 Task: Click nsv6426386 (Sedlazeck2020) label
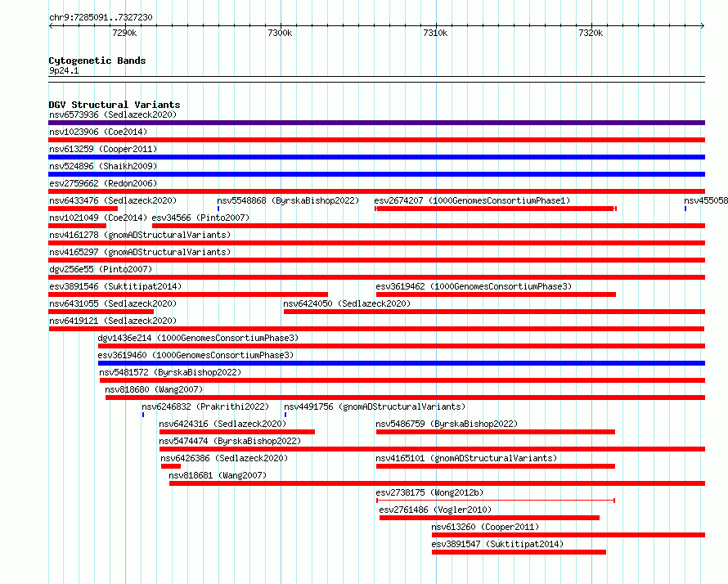click(x=224, y=458)
